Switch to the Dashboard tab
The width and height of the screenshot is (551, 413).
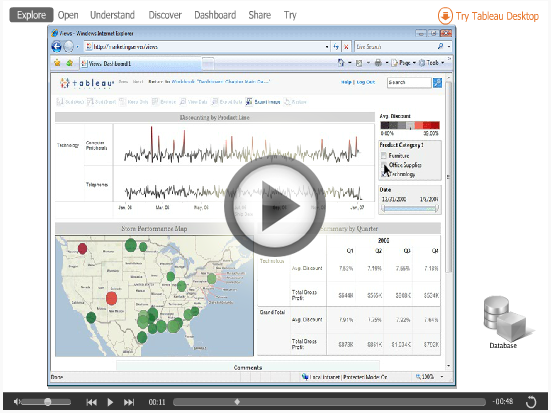click(215, 15)
